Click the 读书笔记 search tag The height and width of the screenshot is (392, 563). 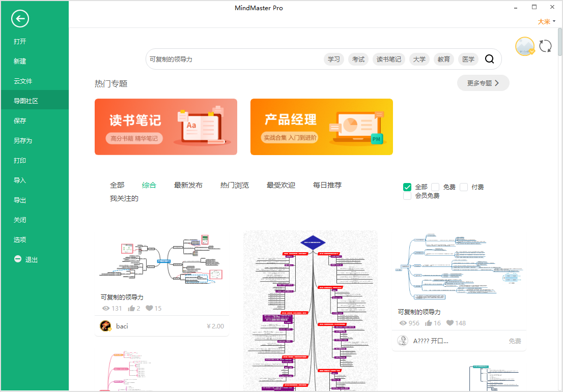389,59
